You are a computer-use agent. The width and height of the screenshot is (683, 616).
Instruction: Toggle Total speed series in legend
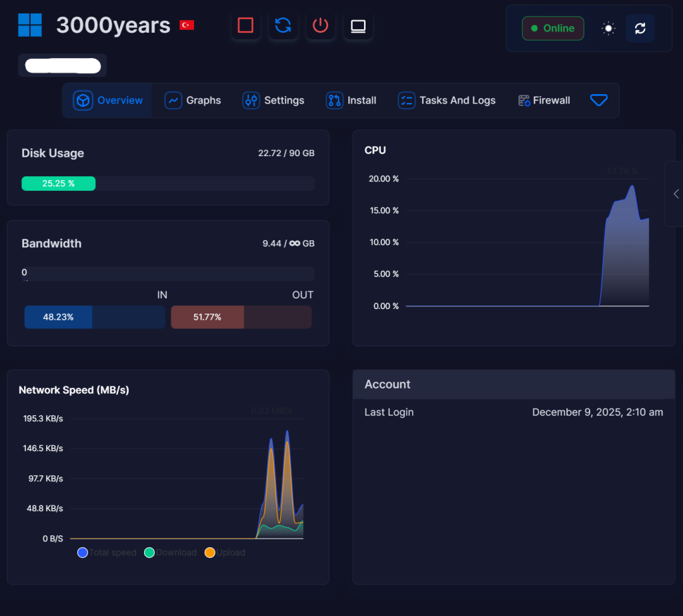(83, 553)
